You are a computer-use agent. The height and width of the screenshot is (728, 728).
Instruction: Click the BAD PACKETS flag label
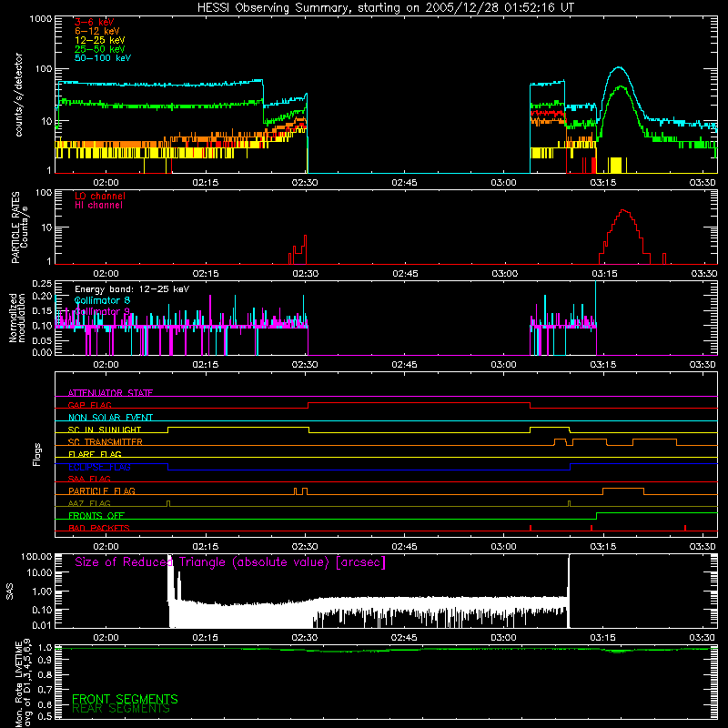99,528
